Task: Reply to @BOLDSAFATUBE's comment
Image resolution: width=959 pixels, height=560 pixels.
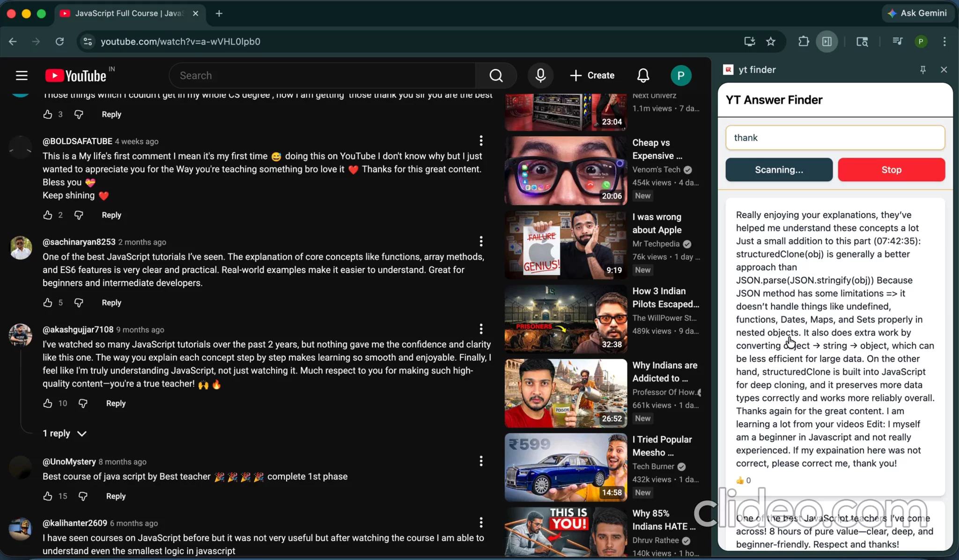Action: pos(111,215)
